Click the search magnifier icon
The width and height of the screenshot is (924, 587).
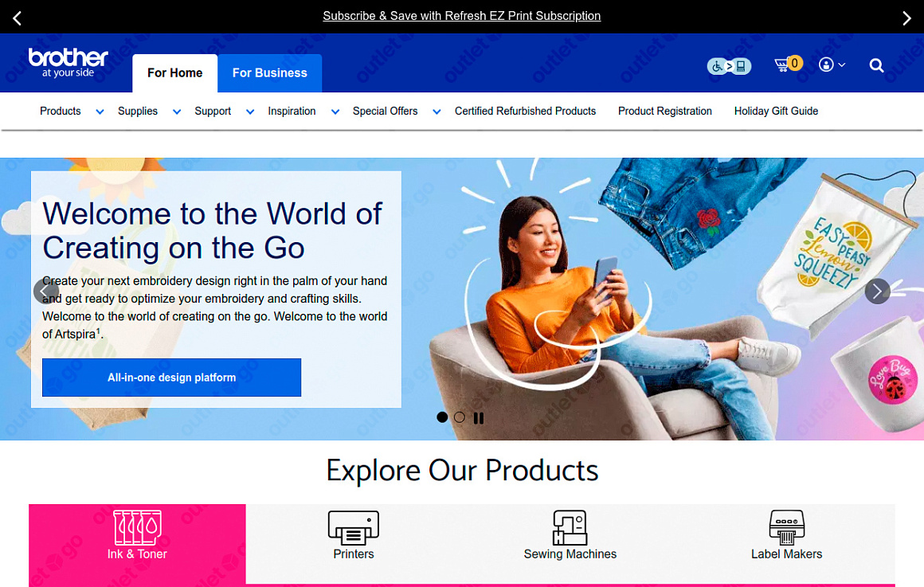point(876,65)
